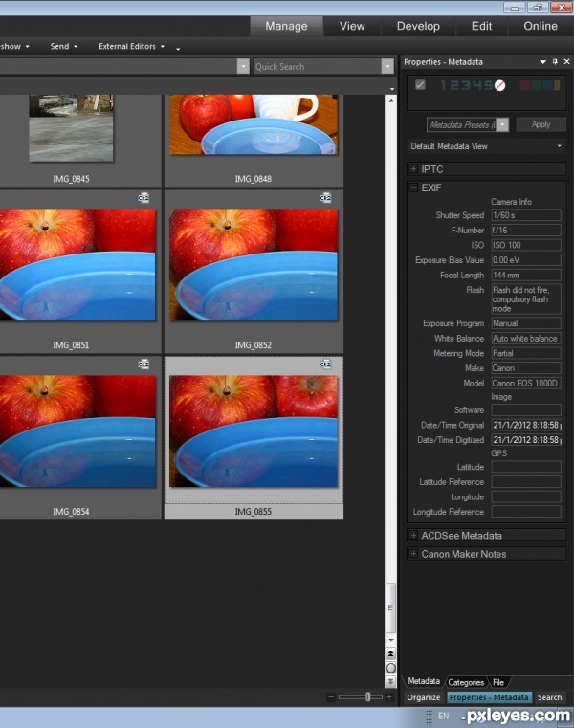The image size is (574, 728).
Task: Clear rating with the no-rating icon
Action: (499, 85)
